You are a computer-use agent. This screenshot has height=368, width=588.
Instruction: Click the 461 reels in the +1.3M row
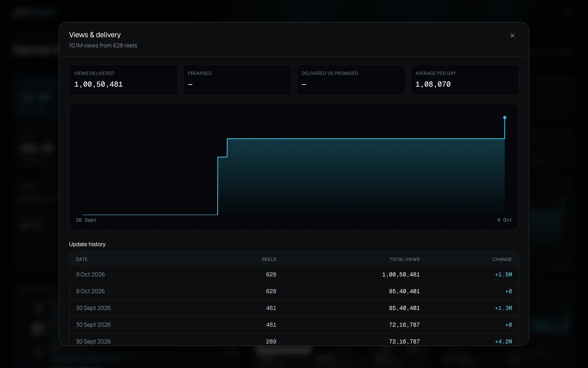tap(271, 308)
